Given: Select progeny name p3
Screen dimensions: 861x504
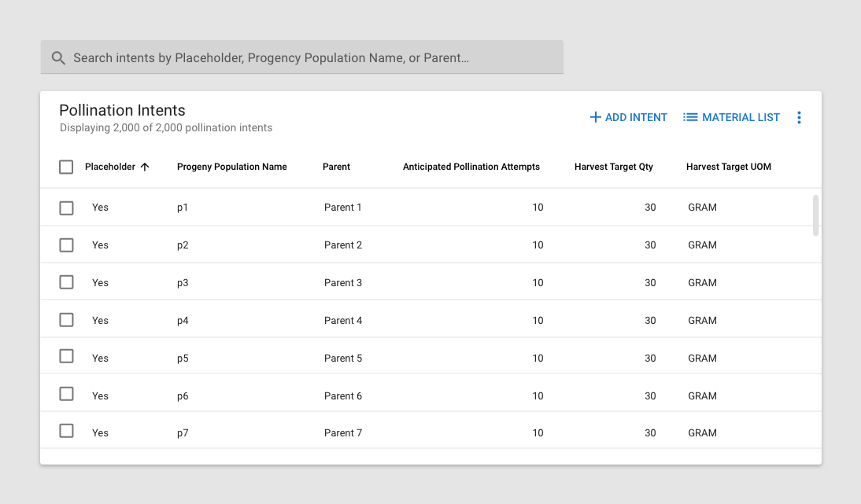Looking at the screenshot, I should coord(183,284).
